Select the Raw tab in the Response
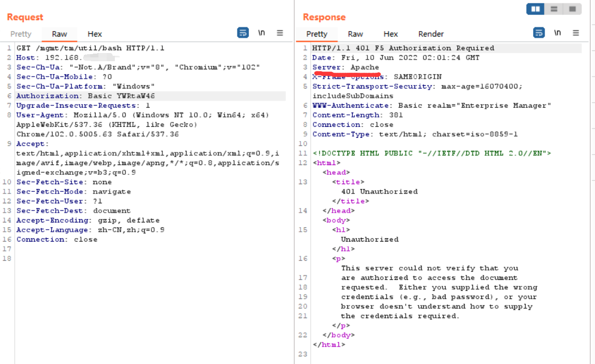 (355, 34)
